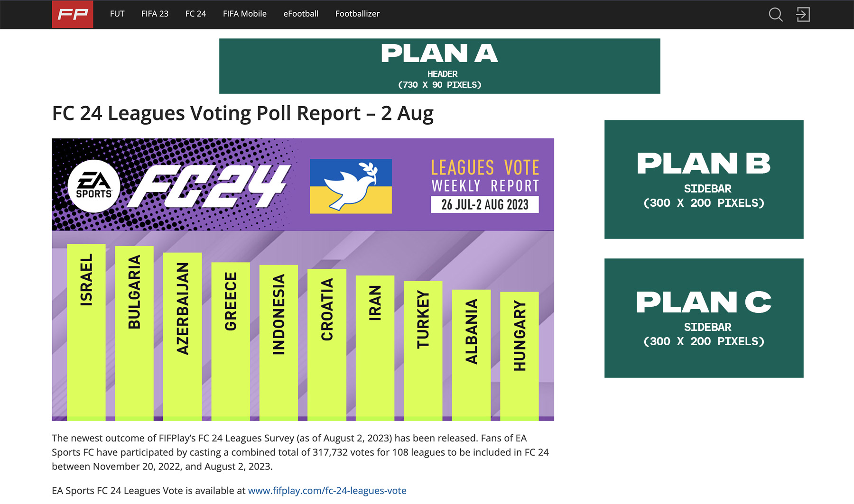This screenshot has height=504, width=854.
Task: Click the login arrow icon
Action: pos(803,14)
